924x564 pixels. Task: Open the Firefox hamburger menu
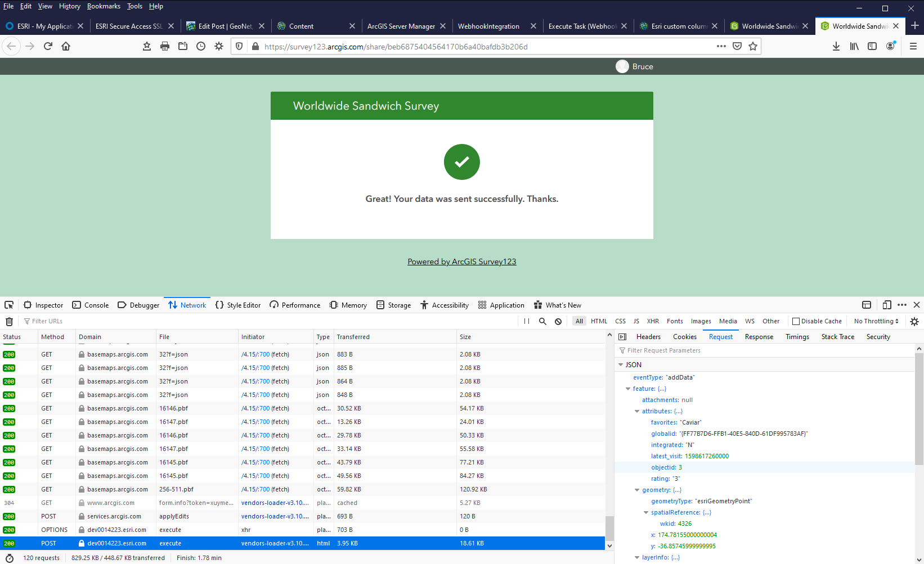coord(913,46)
